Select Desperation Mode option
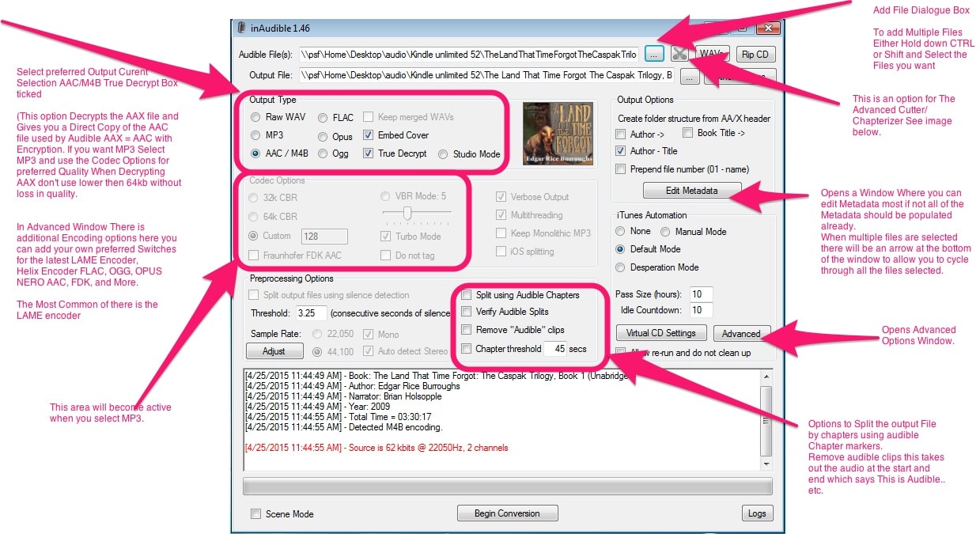Image resolution: width=980 pixels, height=534 pixels. click(621, 267)
